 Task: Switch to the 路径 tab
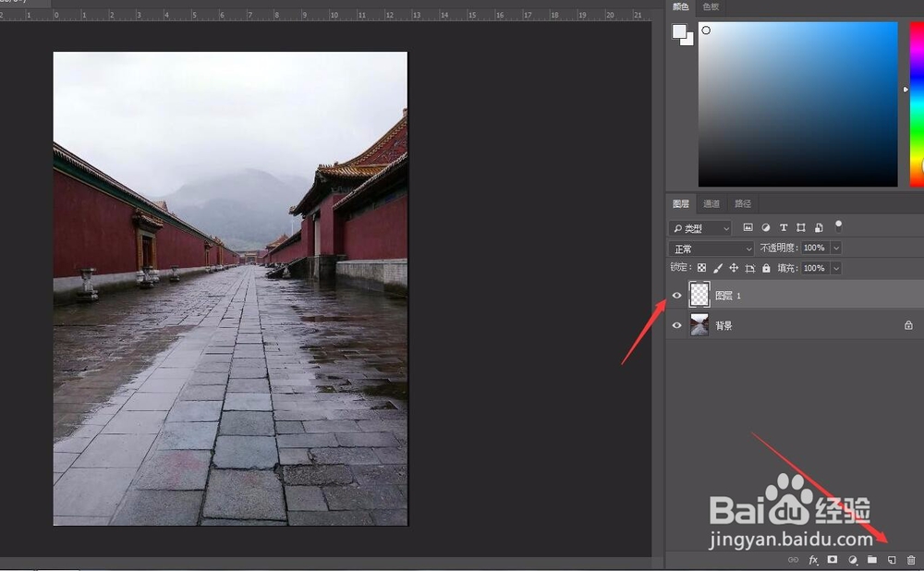pos(743,204)
